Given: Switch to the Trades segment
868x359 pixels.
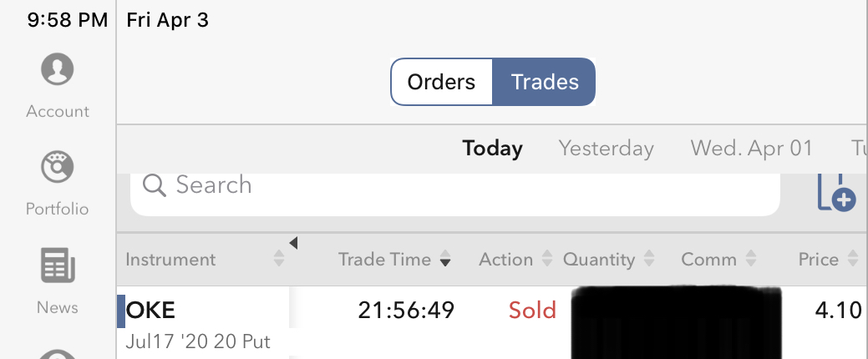Looking at the screenshot, I should pos(545,82).
